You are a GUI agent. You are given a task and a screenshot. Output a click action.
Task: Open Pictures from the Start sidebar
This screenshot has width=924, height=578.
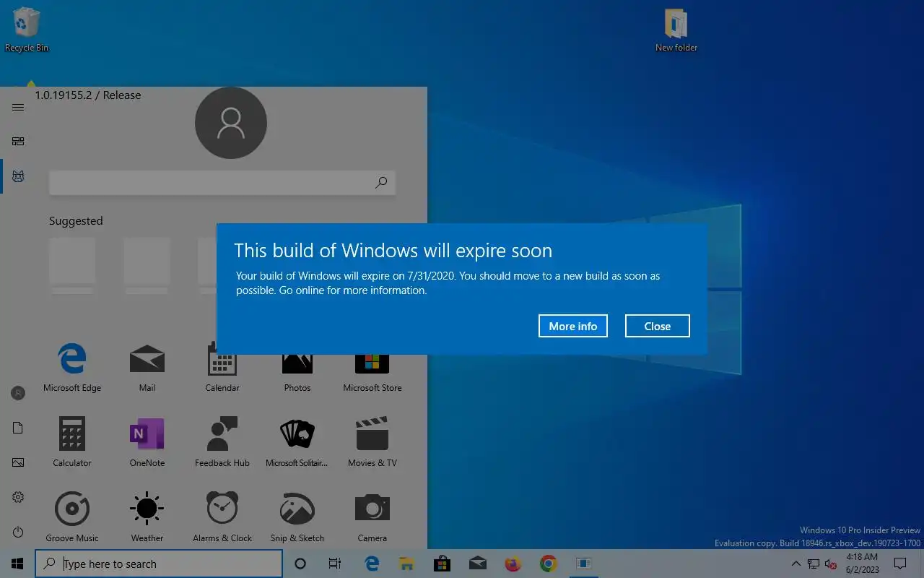pyautogui.click(x=18, y=462)
